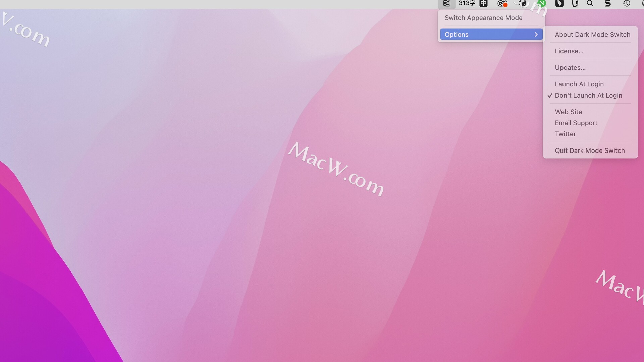This screenshot has width=644, height=362.
Task: Open the Creative Cloud menu bar icon
Action: coord(502,3)
